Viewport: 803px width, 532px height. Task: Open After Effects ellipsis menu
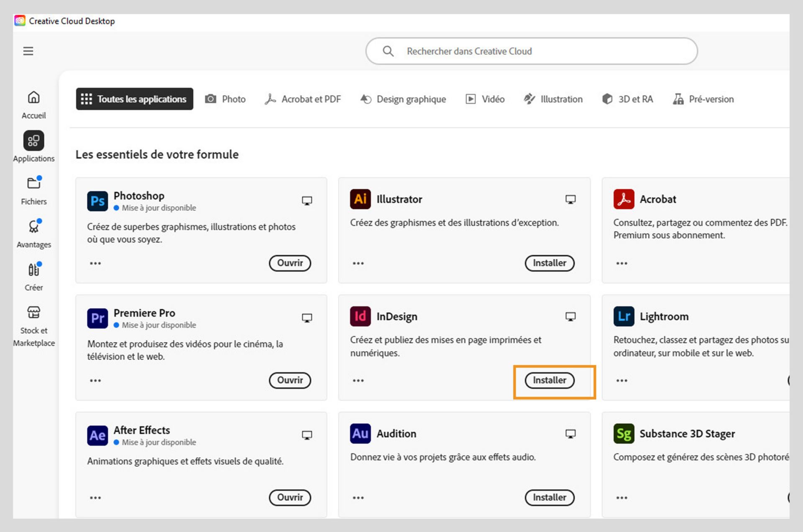click(x=95, y=497)
